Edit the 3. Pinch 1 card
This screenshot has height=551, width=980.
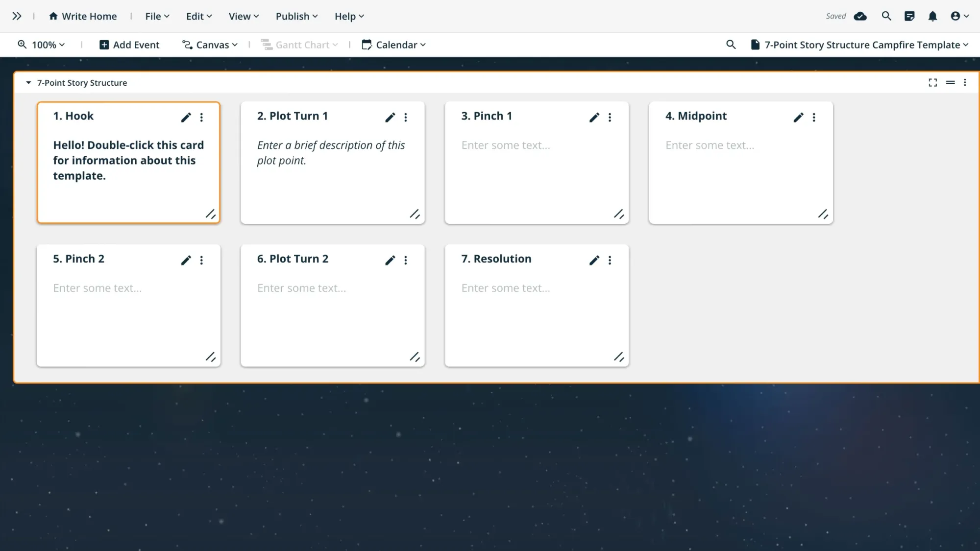594,117
